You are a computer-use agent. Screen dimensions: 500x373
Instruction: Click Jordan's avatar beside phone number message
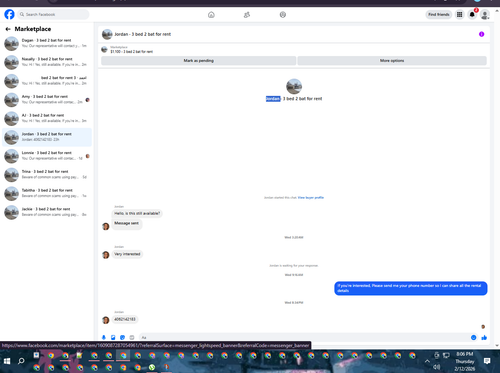click(106, 320)
